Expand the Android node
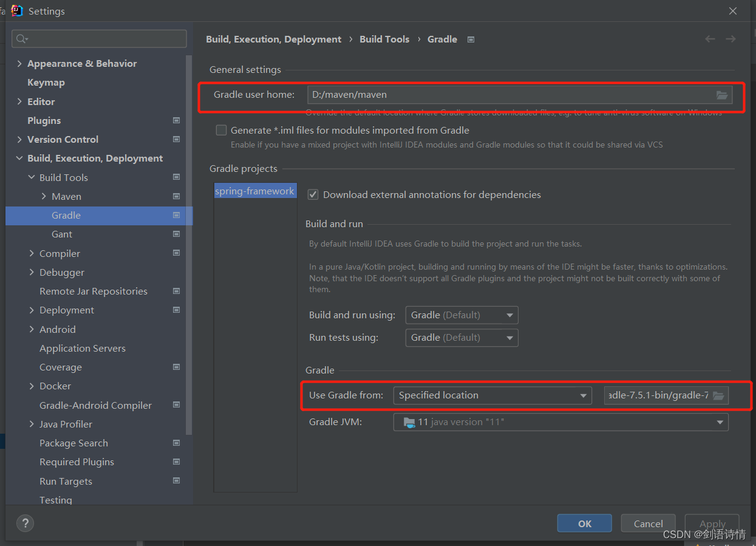The height and width of the screenshot is (546, 756). click(32, 329)
